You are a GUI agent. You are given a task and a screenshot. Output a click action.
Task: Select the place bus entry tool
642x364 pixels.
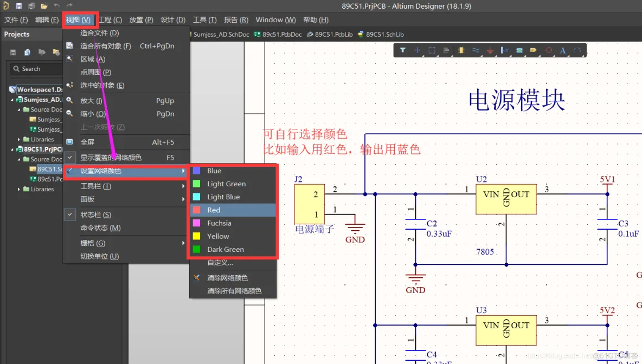504,50
